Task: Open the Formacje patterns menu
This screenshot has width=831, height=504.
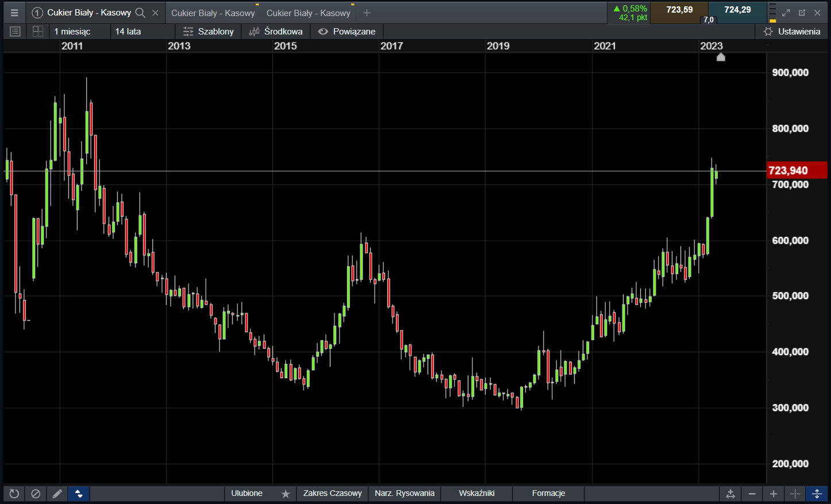Action: [x=548, y=493]
